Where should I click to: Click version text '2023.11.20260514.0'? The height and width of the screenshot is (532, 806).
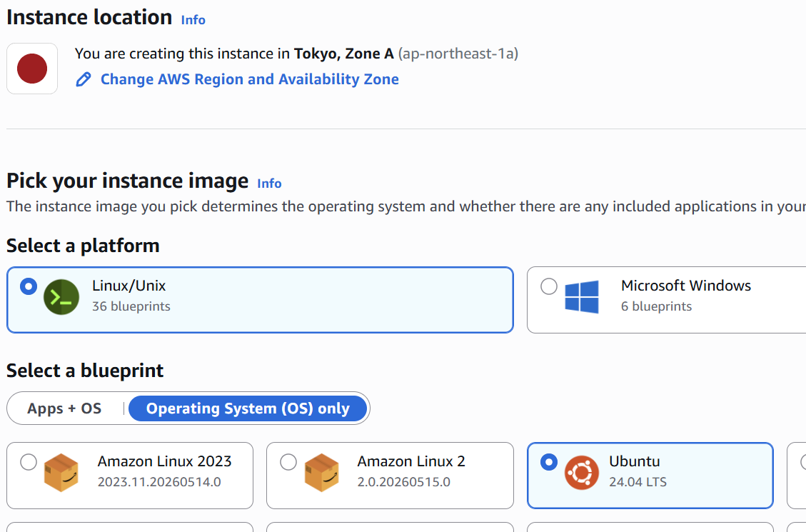[159, 481]
